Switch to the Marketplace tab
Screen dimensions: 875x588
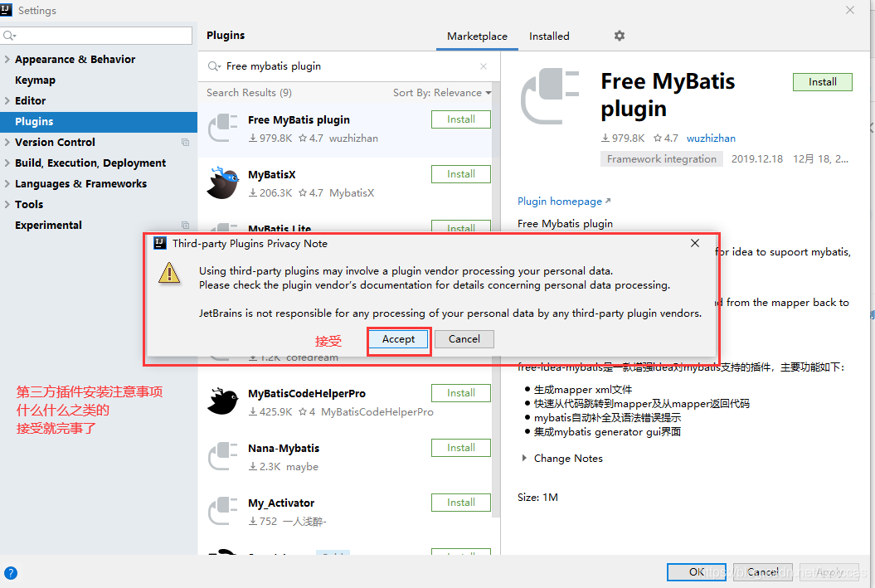[477, 36]
